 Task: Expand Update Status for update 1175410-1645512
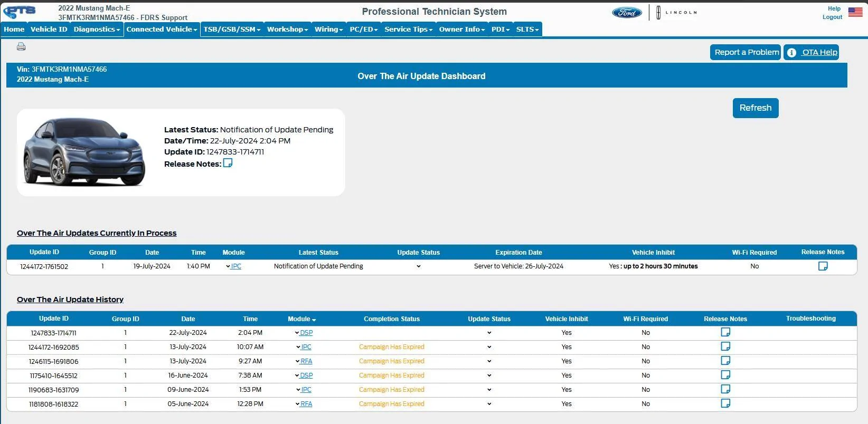click(x=489, y=375)
